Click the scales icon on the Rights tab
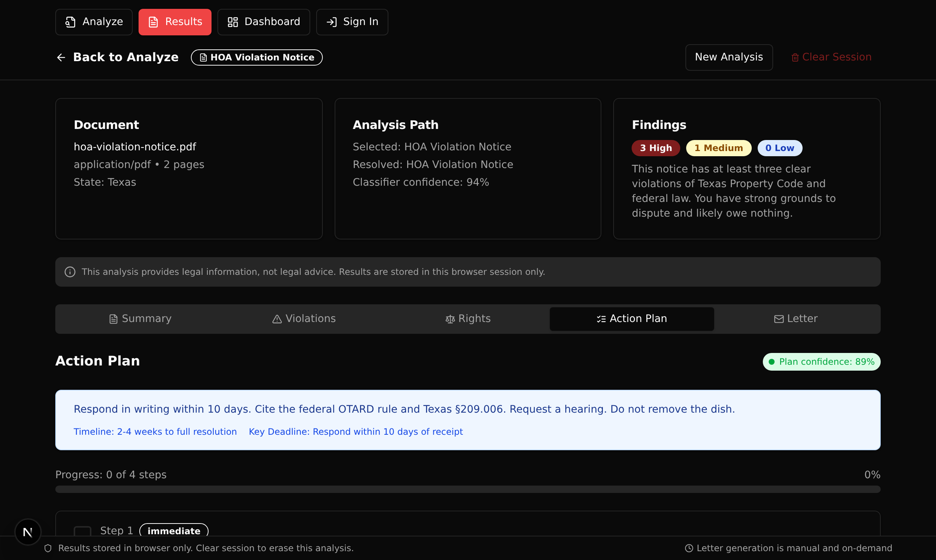936x560 pixels. coord(450,319)
